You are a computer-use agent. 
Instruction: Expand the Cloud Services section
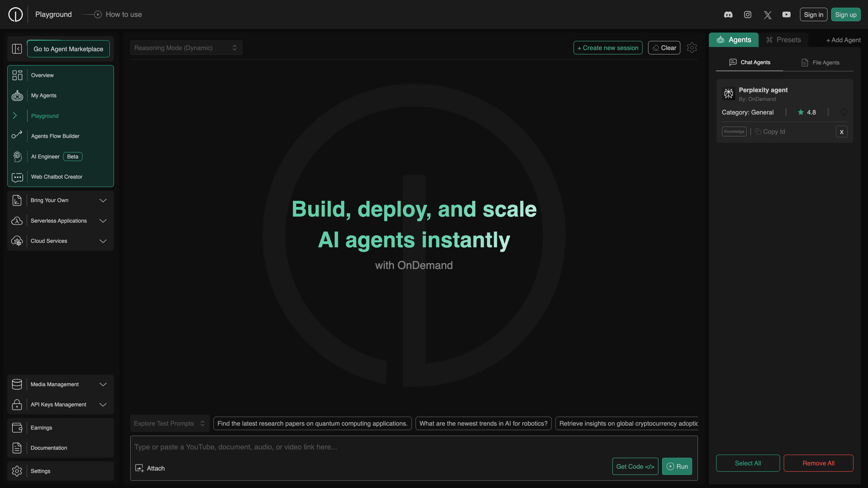[x=61, y=241]
